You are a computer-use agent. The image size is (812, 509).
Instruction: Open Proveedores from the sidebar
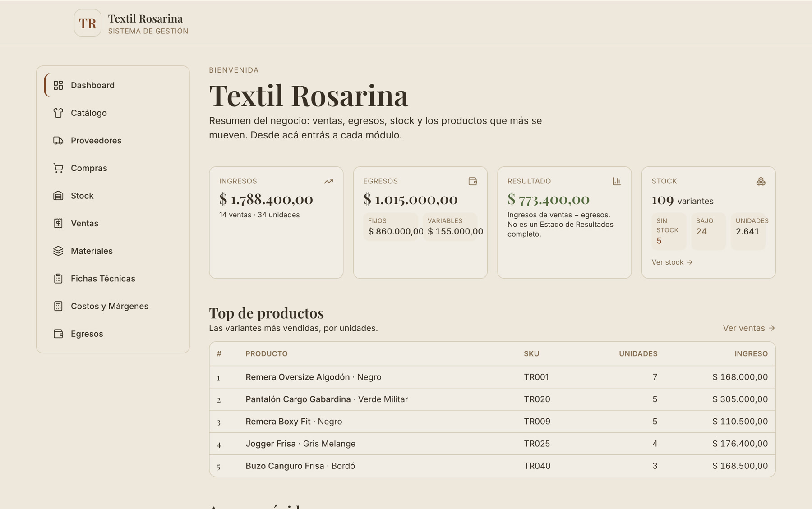[x=113, y=140]
